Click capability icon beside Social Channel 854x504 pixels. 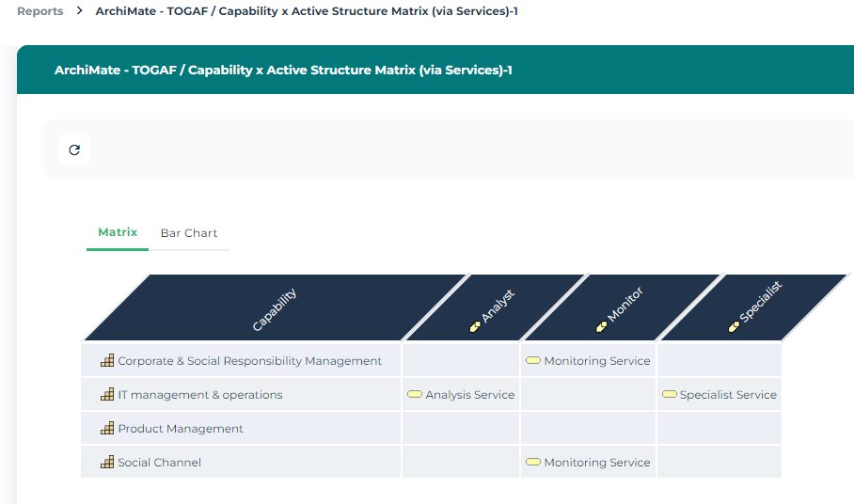(107, 463)
